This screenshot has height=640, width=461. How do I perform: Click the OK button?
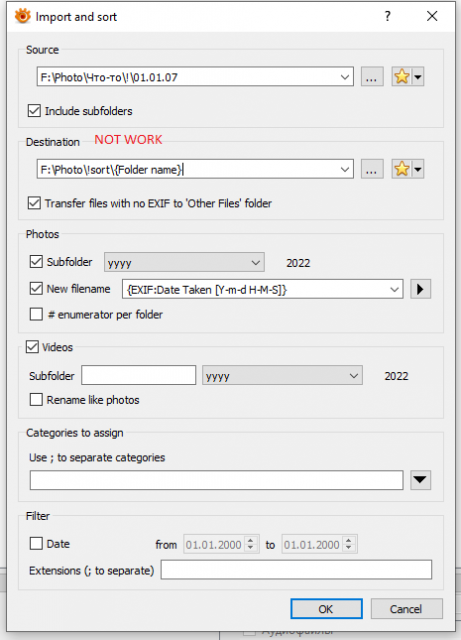(326, 609)
